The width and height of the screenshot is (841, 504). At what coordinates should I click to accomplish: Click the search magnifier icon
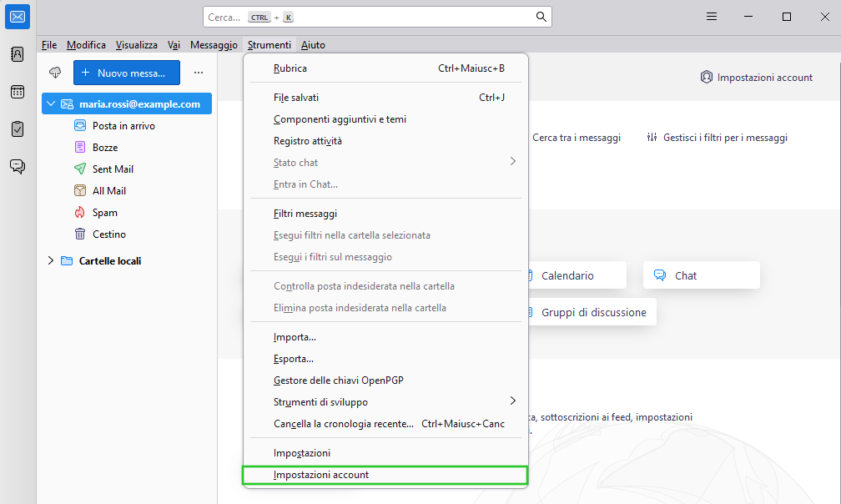[541, 17]
